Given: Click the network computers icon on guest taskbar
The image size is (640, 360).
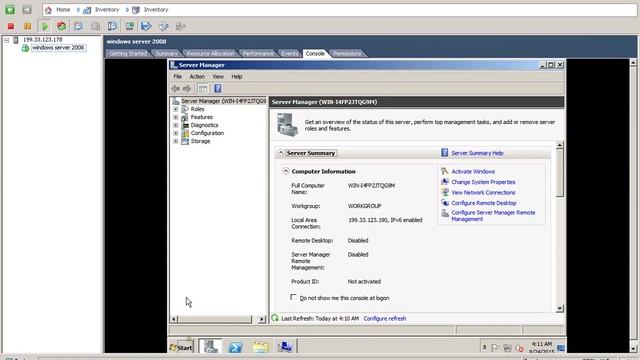Looking at the screenshot, I should (x=285, y=347).
